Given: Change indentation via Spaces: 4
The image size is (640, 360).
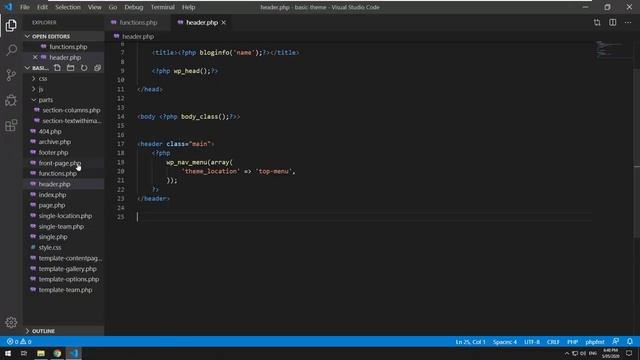Looking at the screenshot, I should [504, 342].
